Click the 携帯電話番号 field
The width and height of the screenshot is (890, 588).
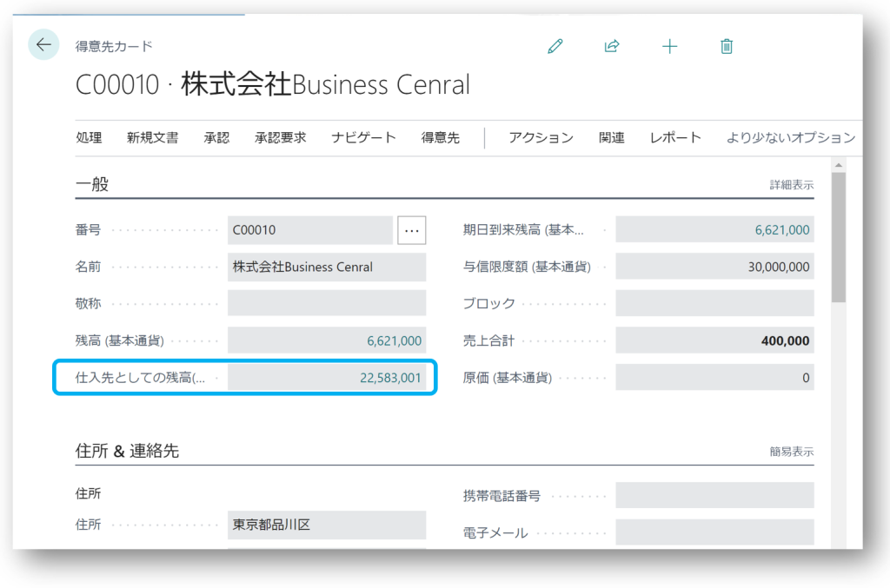(x=714, y=496)
